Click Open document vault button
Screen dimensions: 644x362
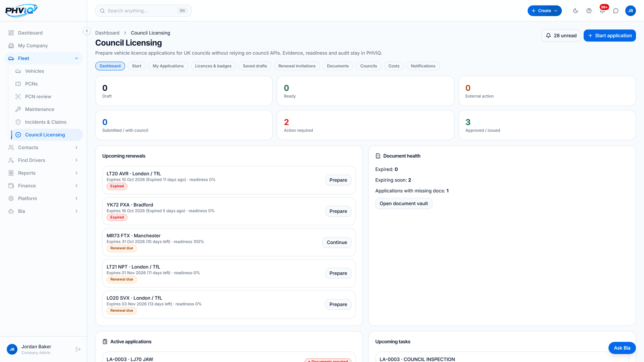coord(404,204)
